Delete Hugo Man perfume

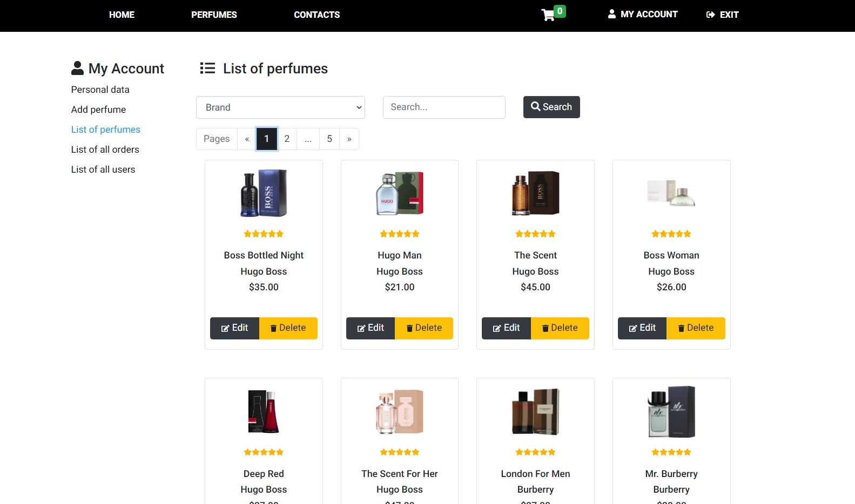point(424,328)
